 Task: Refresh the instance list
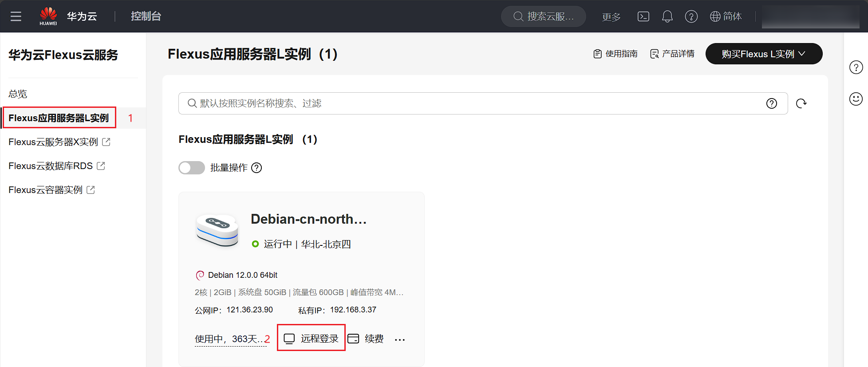(x=801, y=103)
